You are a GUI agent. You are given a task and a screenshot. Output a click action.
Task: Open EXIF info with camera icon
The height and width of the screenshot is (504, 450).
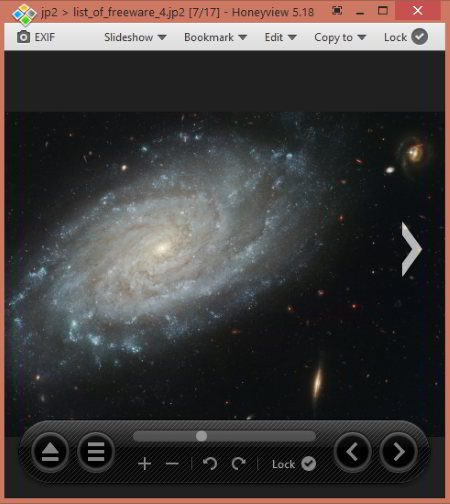pos(36,37)
